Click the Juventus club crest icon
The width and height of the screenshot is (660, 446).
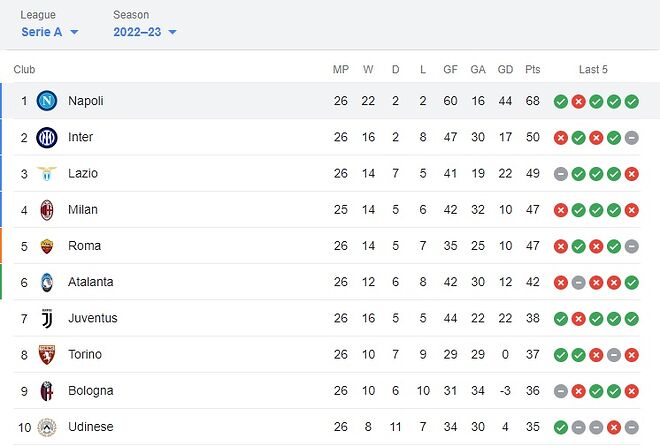[46, 318]
